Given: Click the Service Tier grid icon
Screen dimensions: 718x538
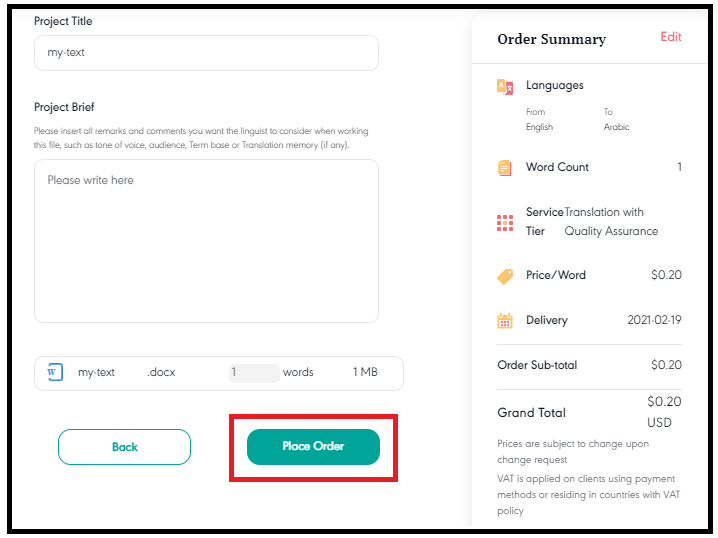Looking at the screenshot, I should [505, 223].
